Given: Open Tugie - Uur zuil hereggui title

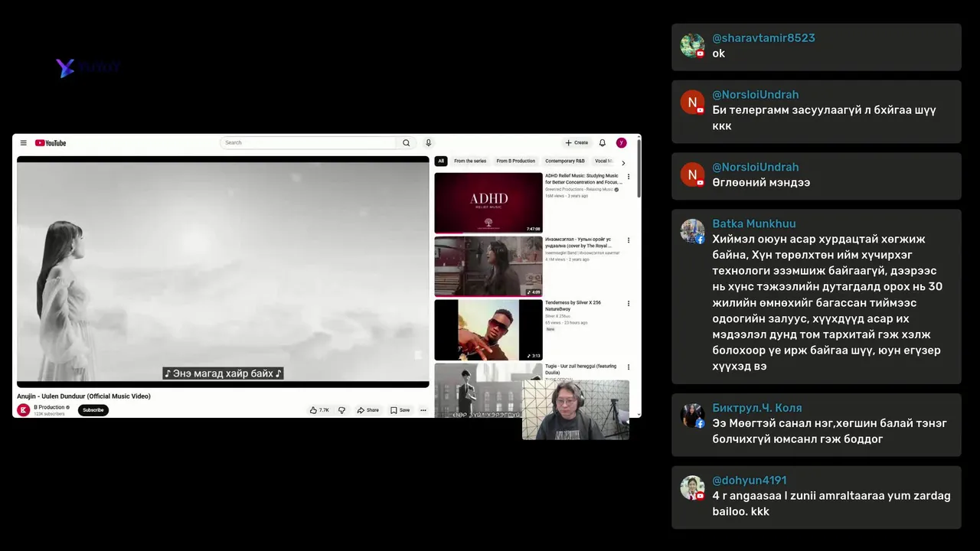Looking at the screenshot, I should tap(581, 370).
